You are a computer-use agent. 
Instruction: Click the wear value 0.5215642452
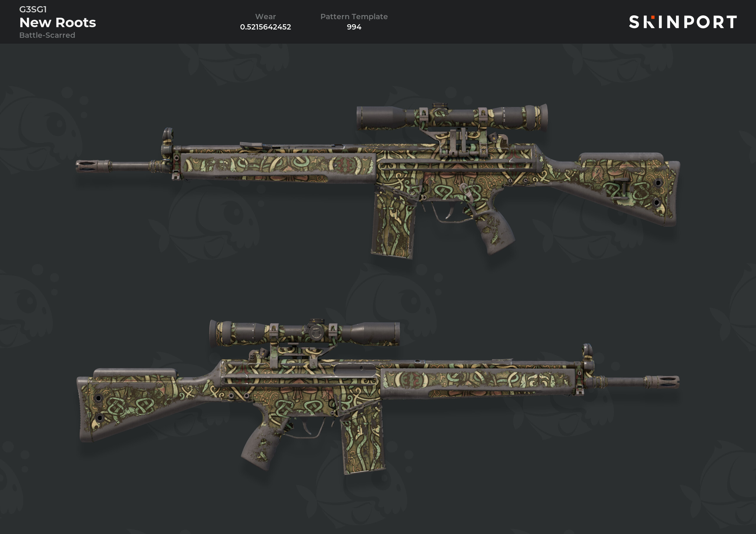coord(265,27)
